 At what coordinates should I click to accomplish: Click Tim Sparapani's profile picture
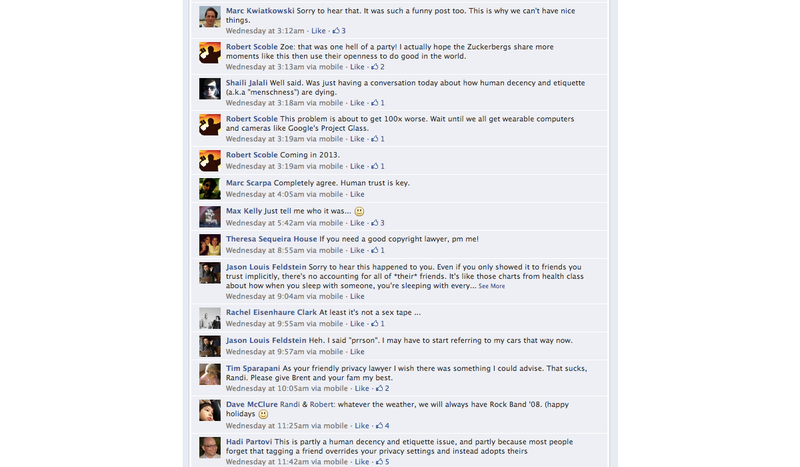(210, 374)
